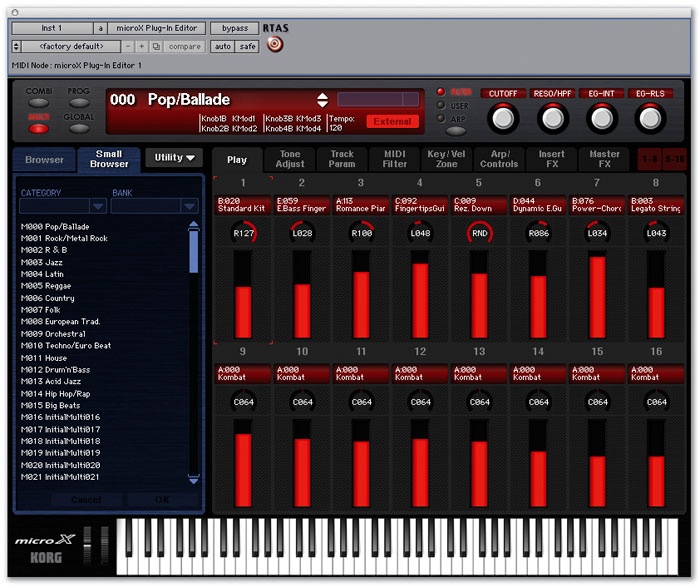
Task: Select the USER knob-assign LED
Action: (x=441, y=105)
